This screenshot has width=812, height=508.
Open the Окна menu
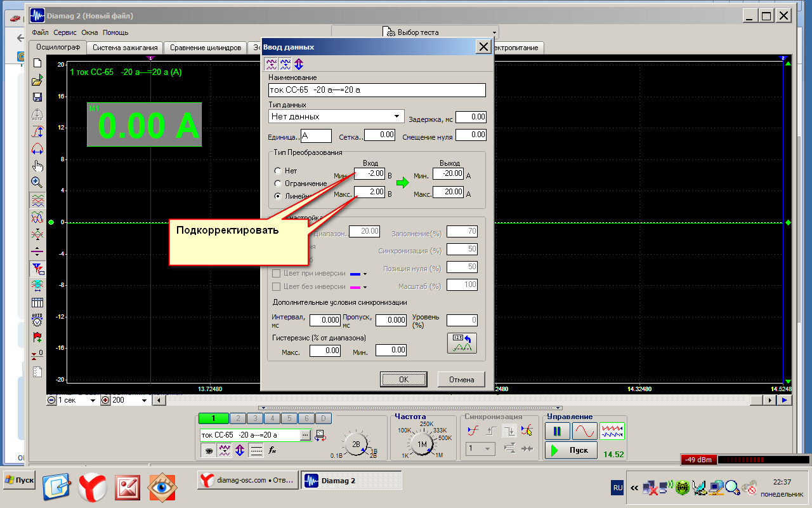pos(89,32)
